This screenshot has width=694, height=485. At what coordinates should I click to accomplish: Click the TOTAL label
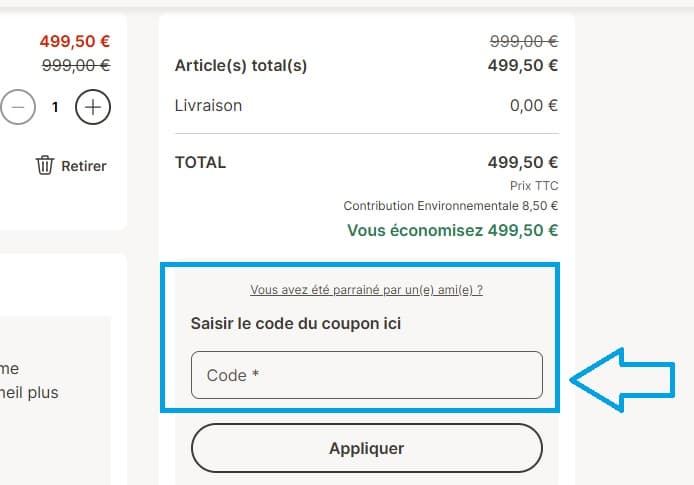[x=200, y=162]
